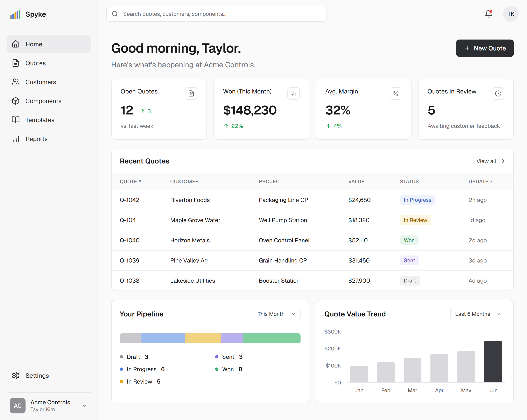This screenshot has width=527, height=420.
Task: Click the chart icon on Won This Month card
Action: (x=293, y=93)
